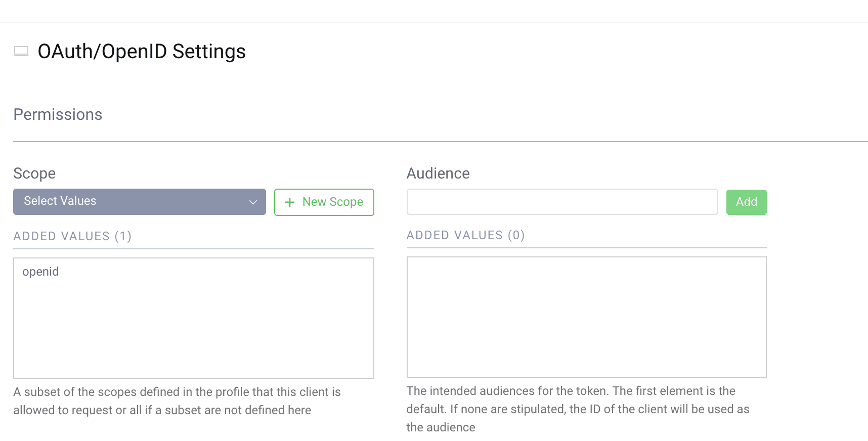Image resolution: width=868 pixels, height=441 pixels.
Task: Click the Permissions section header
Action: tap(58, 115)
